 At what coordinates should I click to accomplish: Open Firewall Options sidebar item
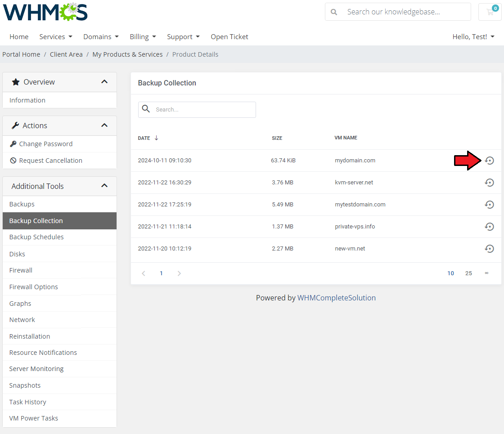(x=59, y=287)
